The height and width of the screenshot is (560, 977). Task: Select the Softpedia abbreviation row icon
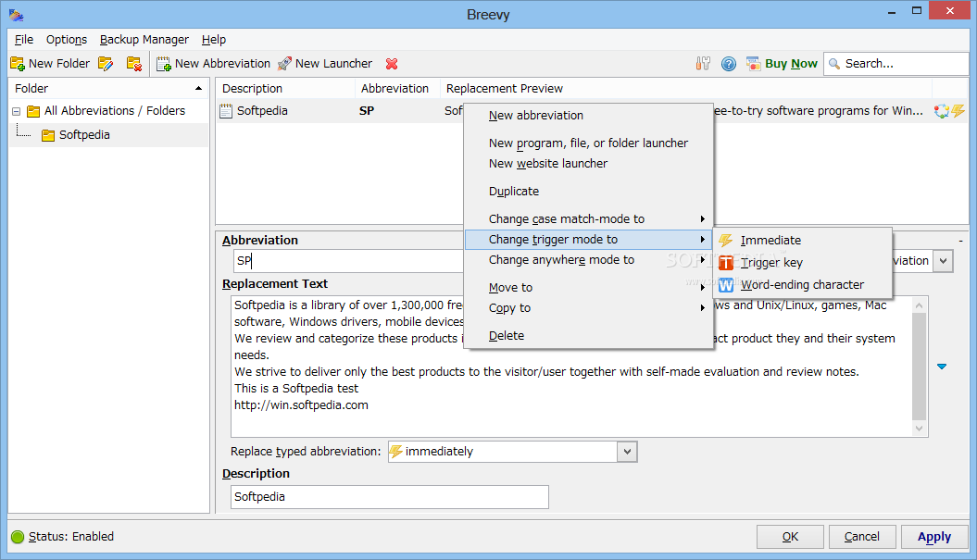[x=226, y=111]
